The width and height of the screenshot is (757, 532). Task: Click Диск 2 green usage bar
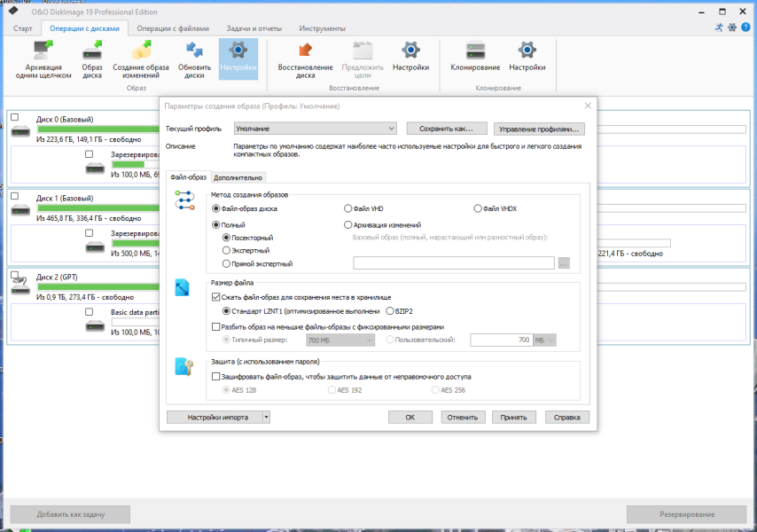[98, 286]
